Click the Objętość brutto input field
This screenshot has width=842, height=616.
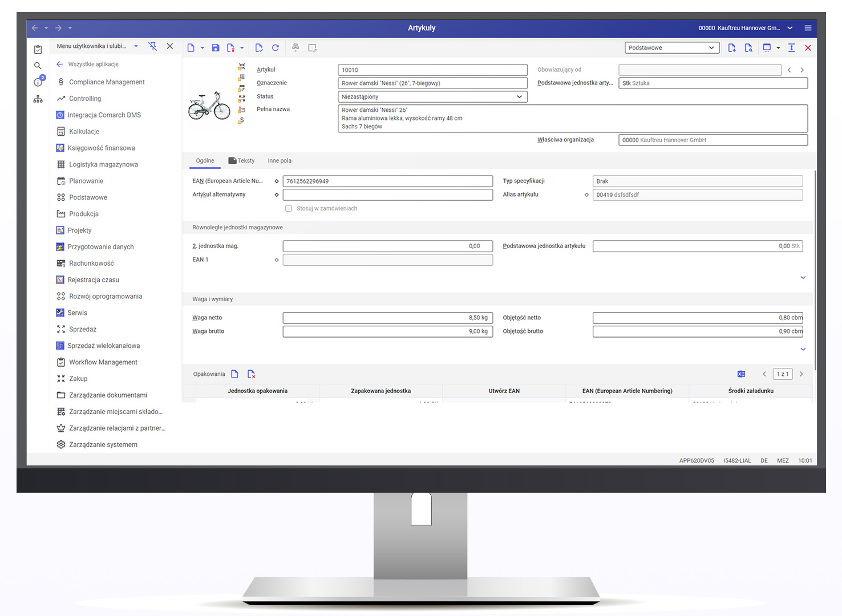point(698,331)
